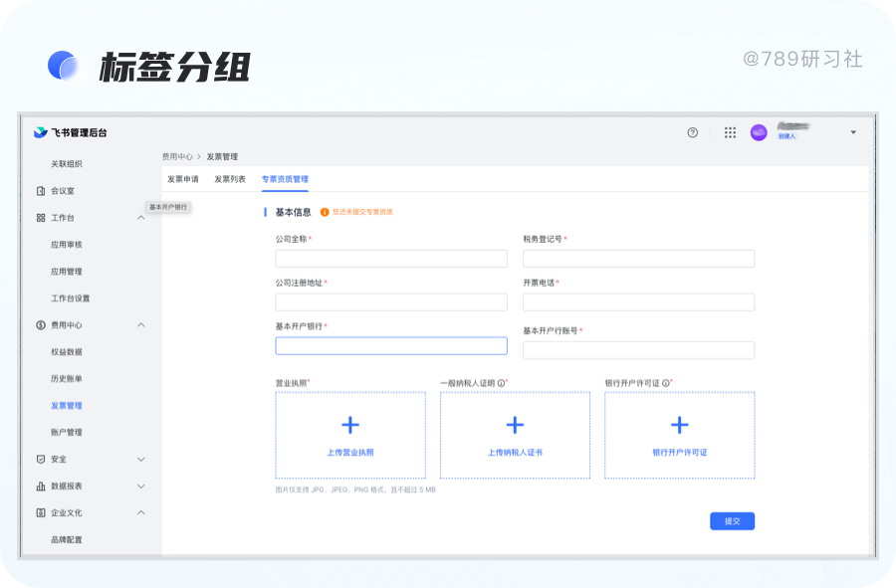Click the 费用中心 breadcrumb link

pos(177,156)
